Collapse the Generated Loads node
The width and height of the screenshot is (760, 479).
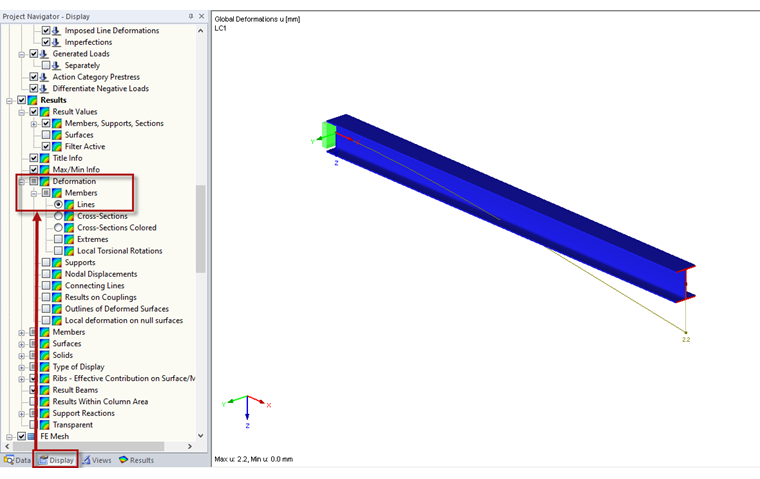22,54
